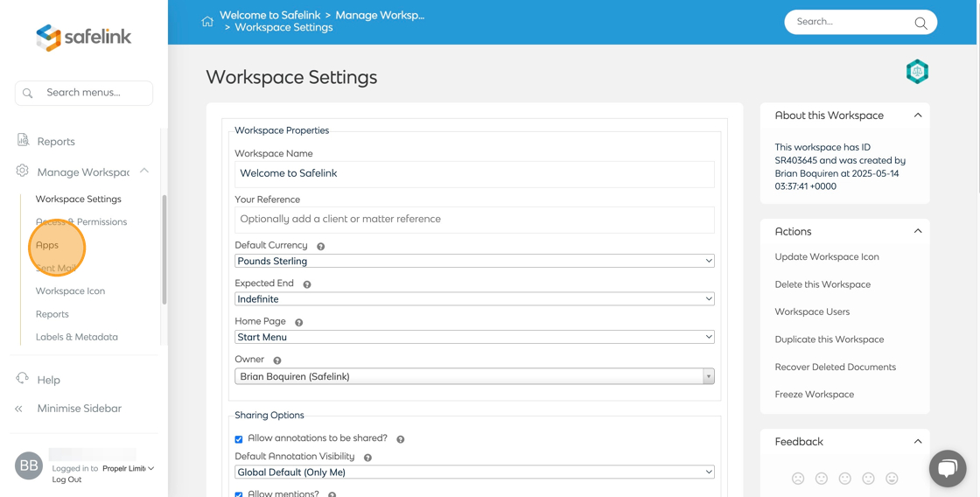Toggle Allow annotations to be shared checkbox
Screen dimensions: 980x497
pyautogui.click(x=239, y=439)
